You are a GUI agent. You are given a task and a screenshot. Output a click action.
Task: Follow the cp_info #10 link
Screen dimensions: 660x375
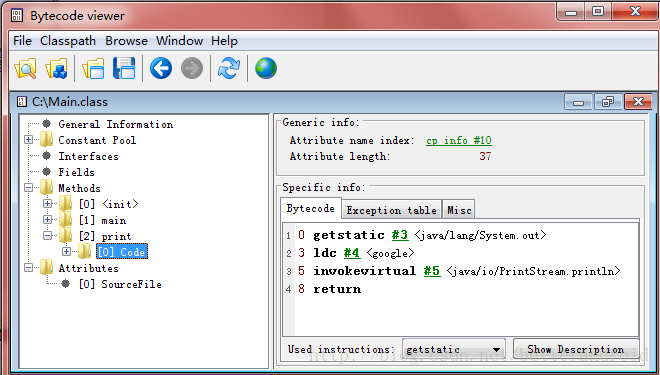(459, 140)
